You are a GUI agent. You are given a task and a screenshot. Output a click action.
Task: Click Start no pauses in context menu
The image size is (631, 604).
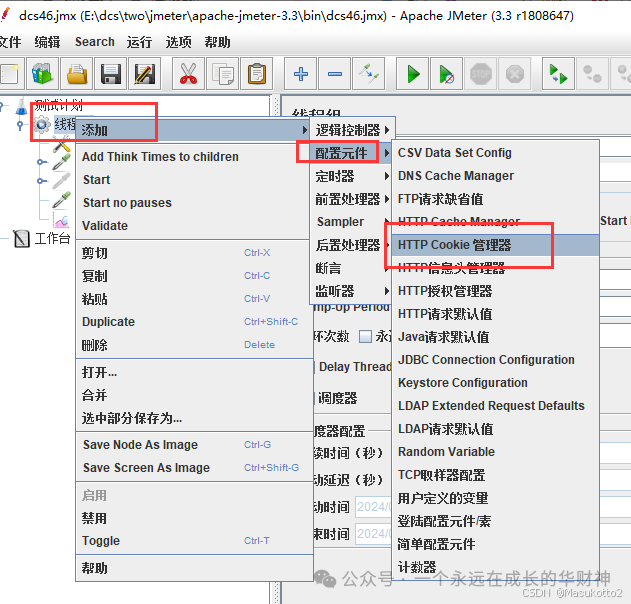(x=194, y=202)
